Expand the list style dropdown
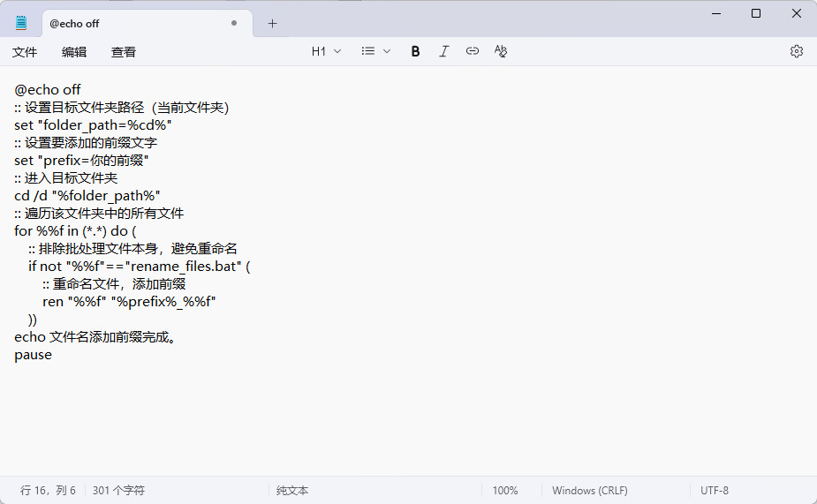The image size is (817, 504). 375,51
